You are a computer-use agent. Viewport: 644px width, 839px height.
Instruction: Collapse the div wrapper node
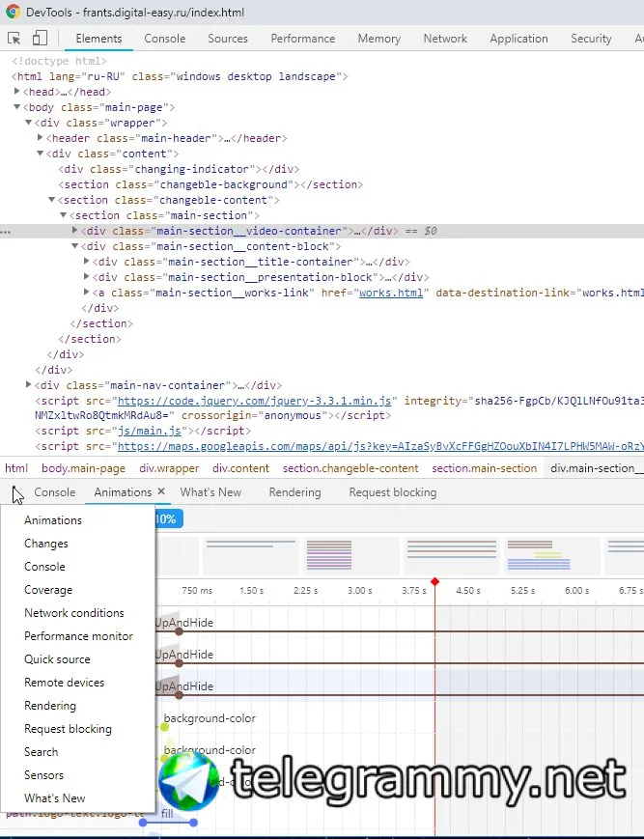coord(29,123)
